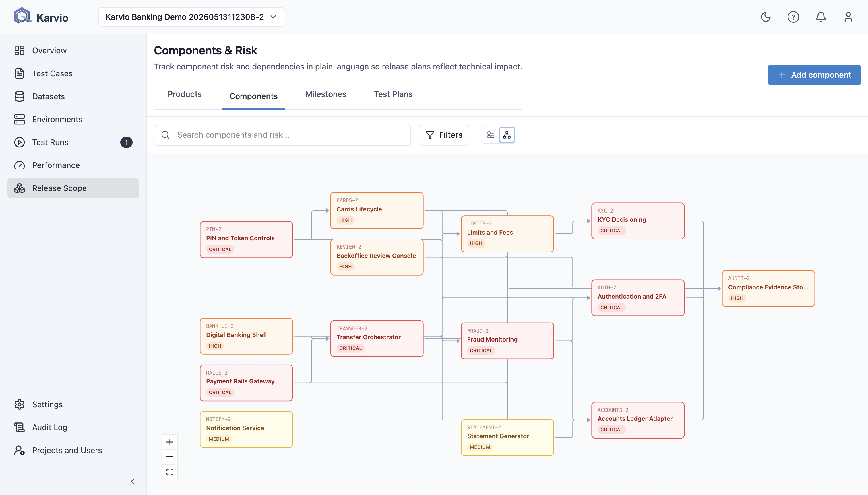Toggle dark mode moon icon
The width and height of the screenshot is (868, 495).
[x=766, y=17]
